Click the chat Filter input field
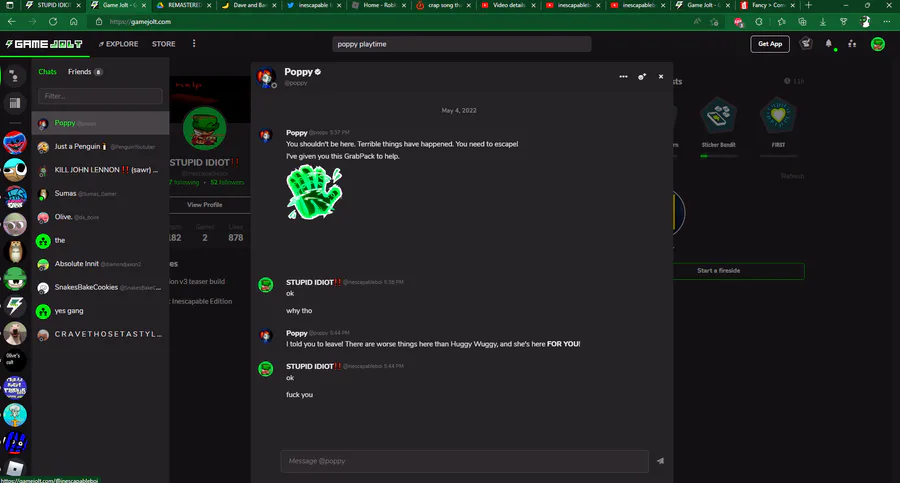This screenshot has height=483, width=900. [100, 96]
